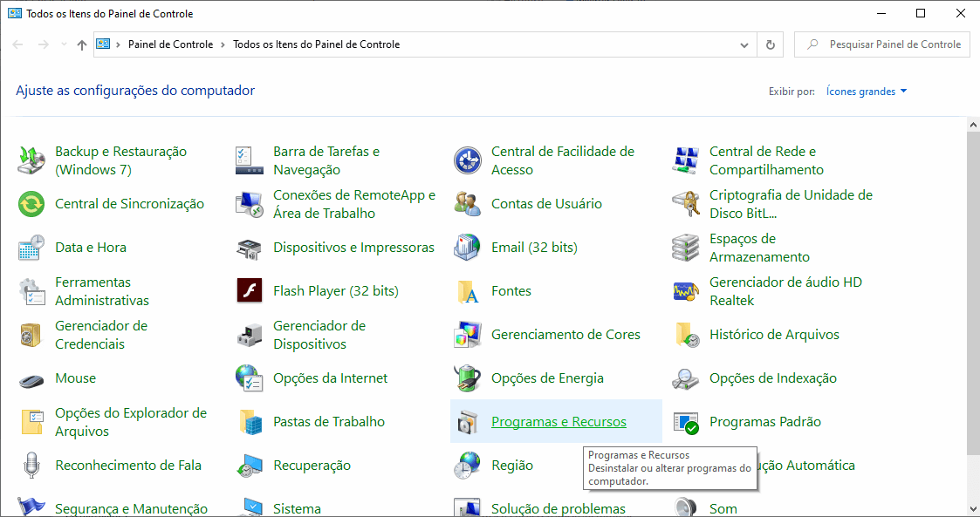This screenshot has width=980, height=517.
Task: Click the scrollbar down arrow
Action: click(973, 509)
